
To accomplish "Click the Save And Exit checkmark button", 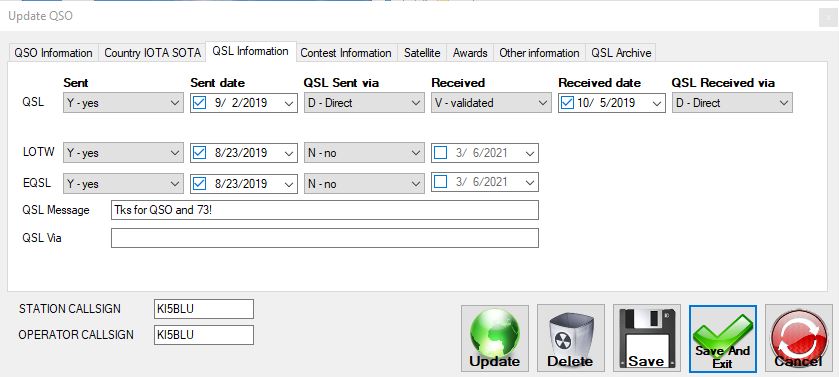I will 722,338.
